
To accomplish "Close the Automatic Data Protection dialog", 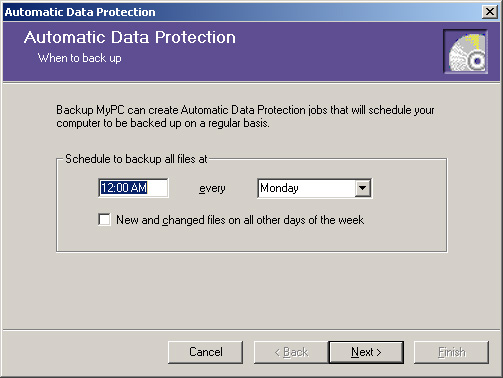I will click(490, 12).
